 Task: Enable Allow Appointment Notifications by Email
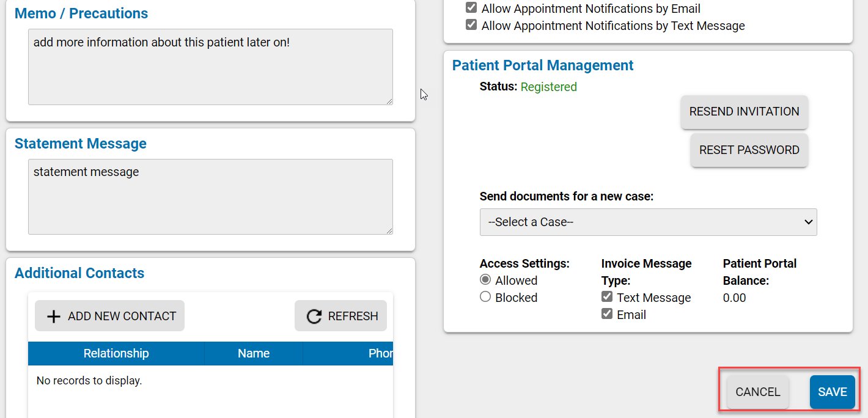point(471,8)
